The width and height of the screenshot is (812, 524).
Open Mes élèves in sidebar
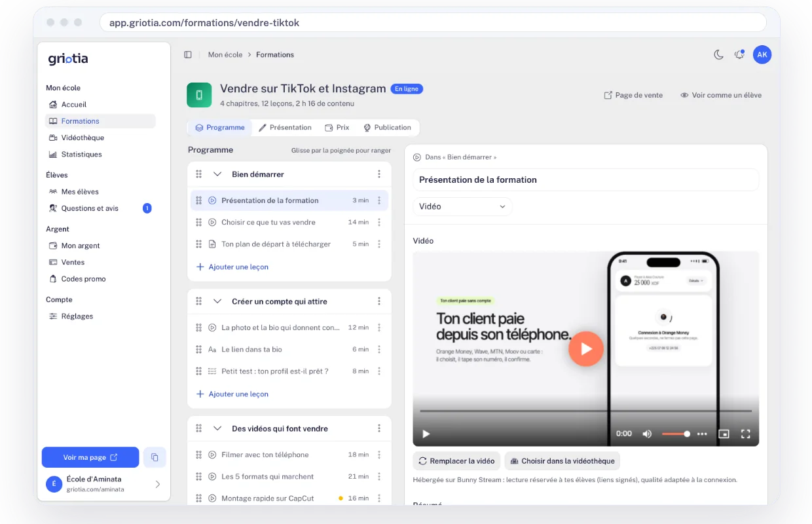(100, 192)
